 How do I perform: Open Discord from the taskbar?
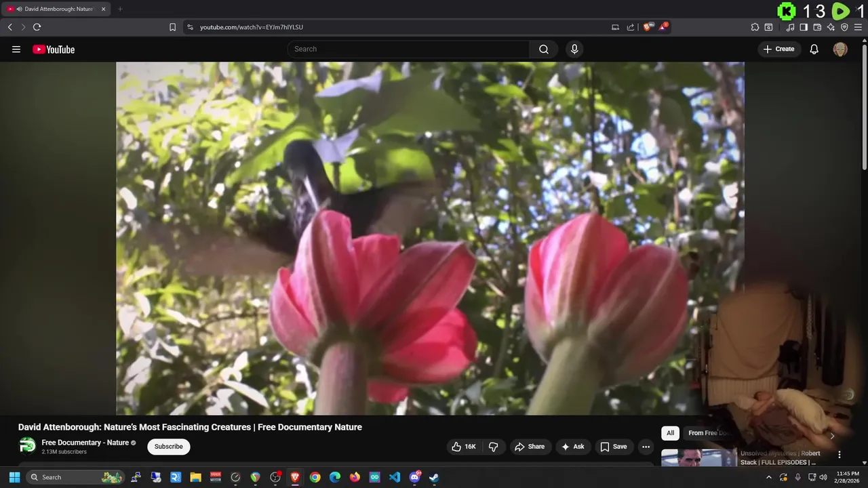click(x=415, y=477)
